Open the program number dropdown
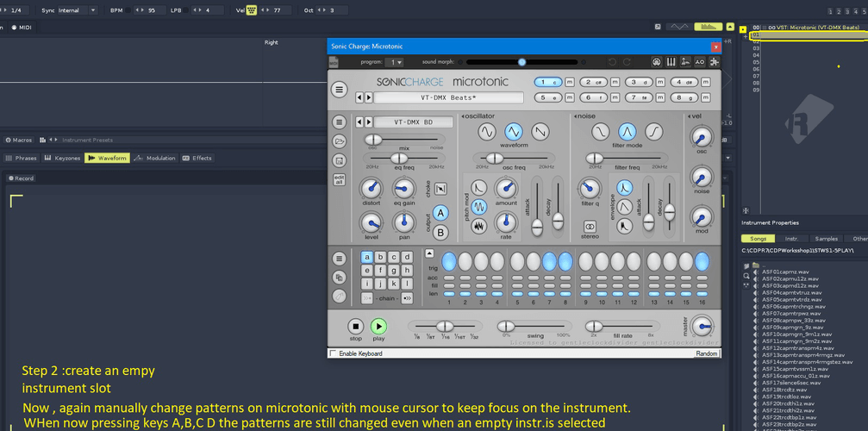Image resolution: width=868 pixels, height=431 pixels. pos(395,63)
